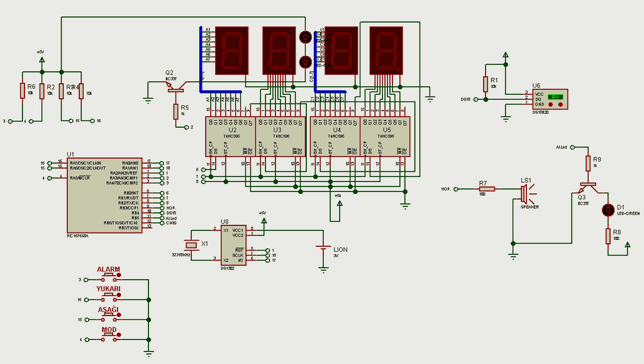This screenshot has height=364, width=644.
Task: Select the R5 1k resistor below Q2
Action: [176, 111]
